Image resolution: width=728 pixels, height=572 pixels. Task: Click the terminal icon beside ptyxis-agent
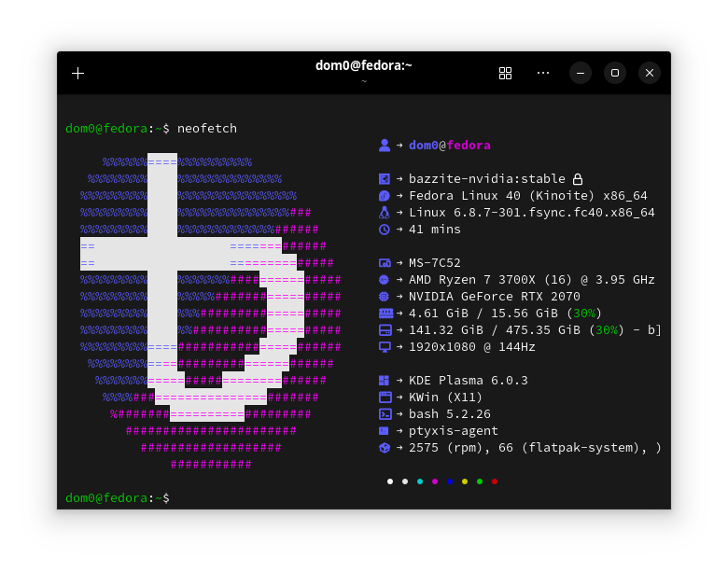coord(384,431)
